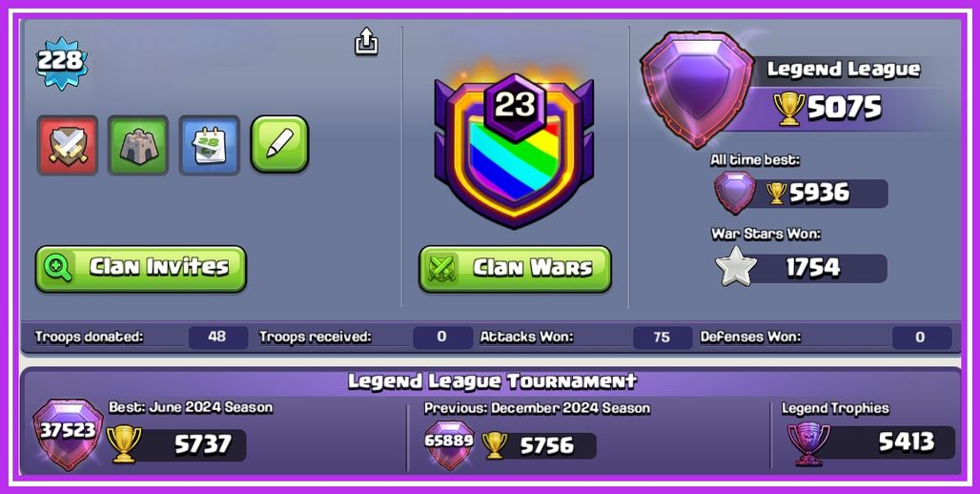980x494 pixels.
Task: Click the rainbow clan badge level 23
Action: (x=514, y=150)
